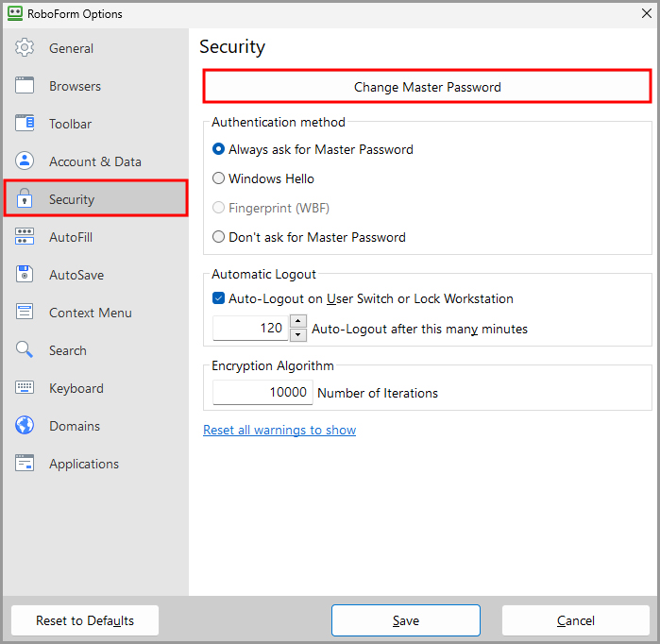Click the Number of Iterations label

click(378, 393)
